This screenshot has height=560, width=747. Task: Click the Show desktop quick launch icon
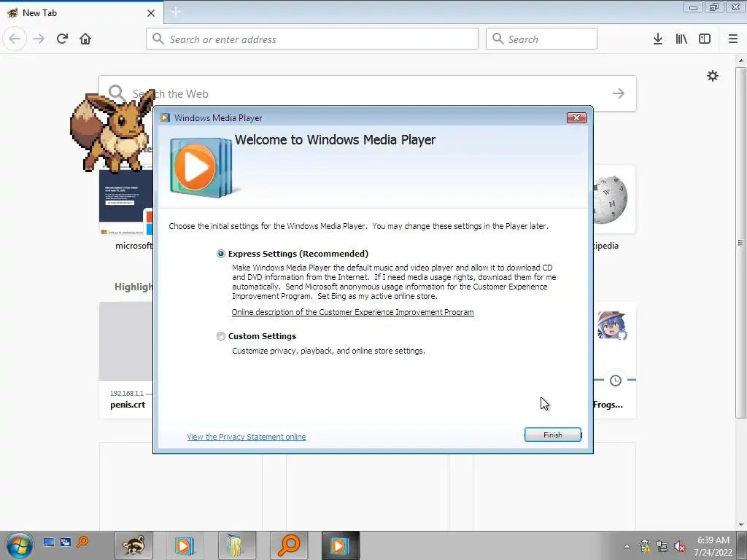(x=49, y=542)
